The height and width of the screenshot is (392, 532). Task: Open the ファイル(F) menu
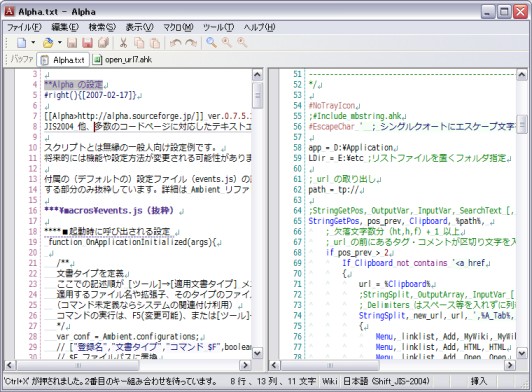24,27
